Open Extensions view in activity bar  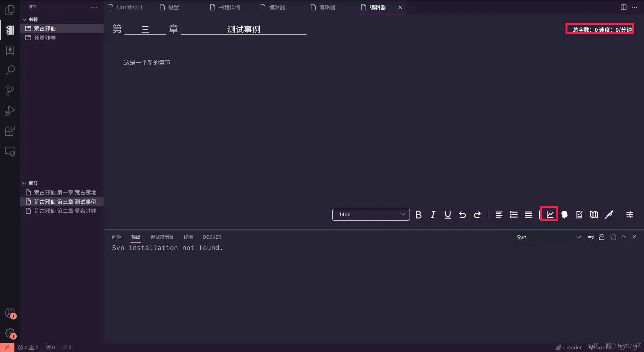pyautogui.click(x=10, y=131)
